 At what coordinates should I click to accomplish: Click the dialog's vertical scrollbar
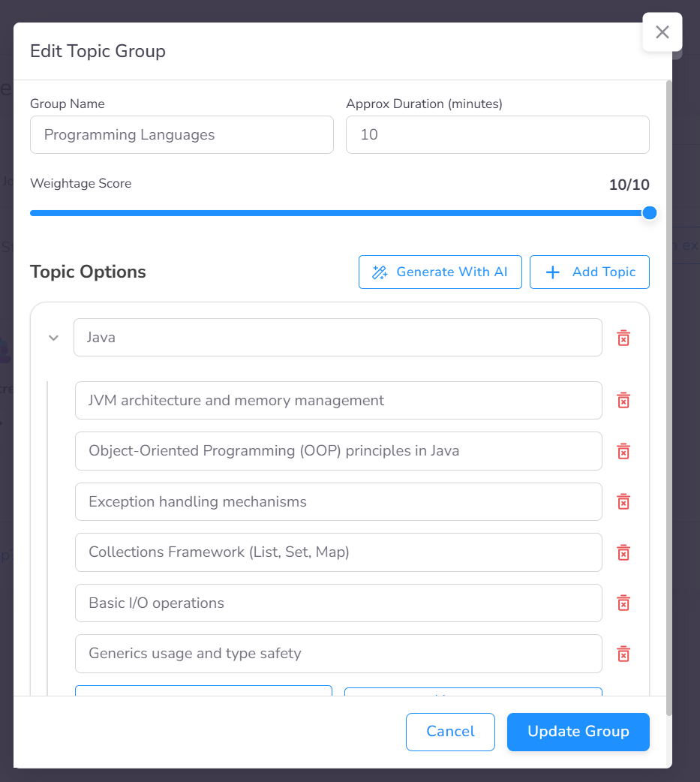[668, 375]
